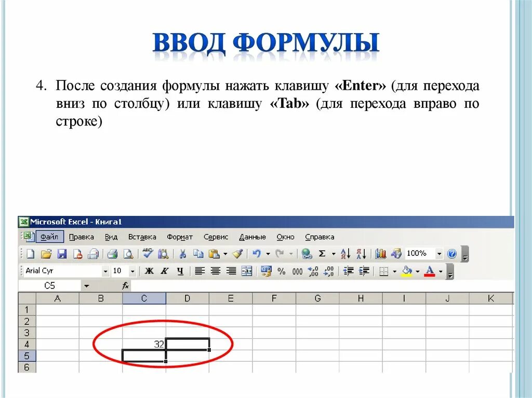This screenshot has width=532, height=398.
Task: Toggle Underline Ч formatting
Action: [x=180, y=271]
